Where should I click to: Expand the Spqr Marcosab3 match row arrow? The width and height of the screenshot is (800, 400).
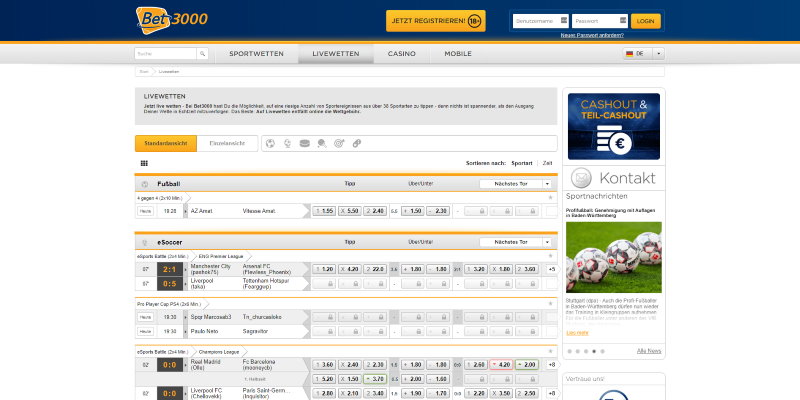(185, 317)
